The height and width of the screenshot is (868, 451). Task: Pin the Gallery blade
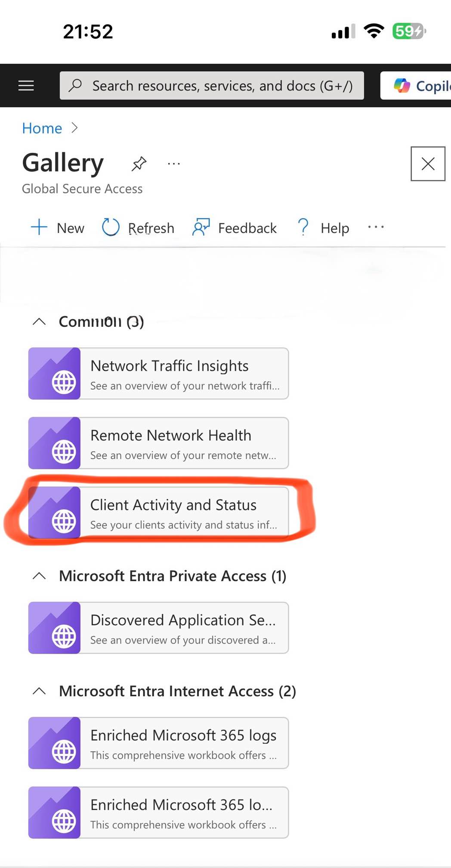click(x=139, y=164)
